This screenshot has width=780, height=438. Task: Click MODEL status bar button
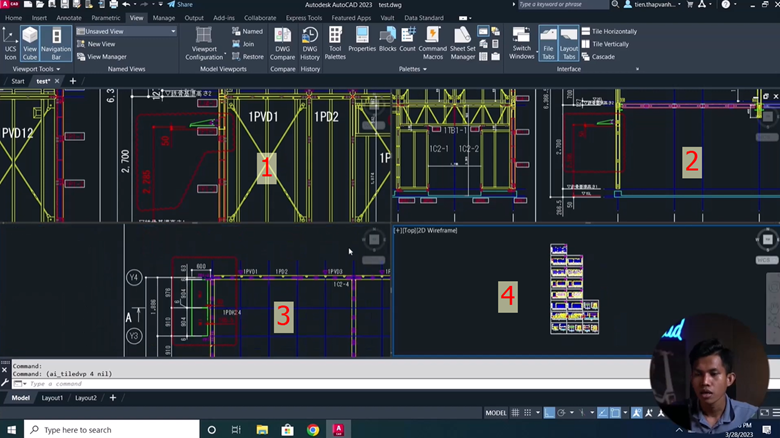[x=496, y=413]
